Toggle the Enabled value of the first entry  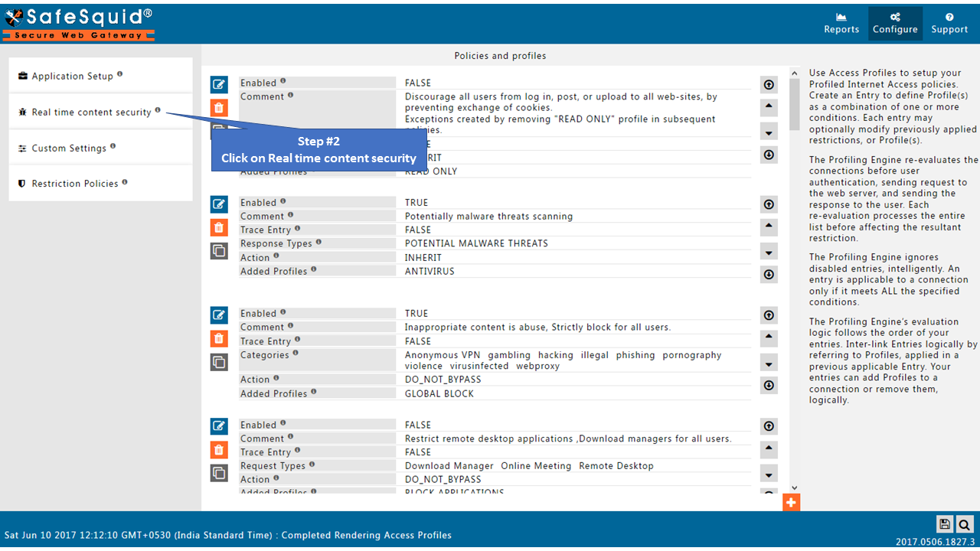click(x=416, y=82)
